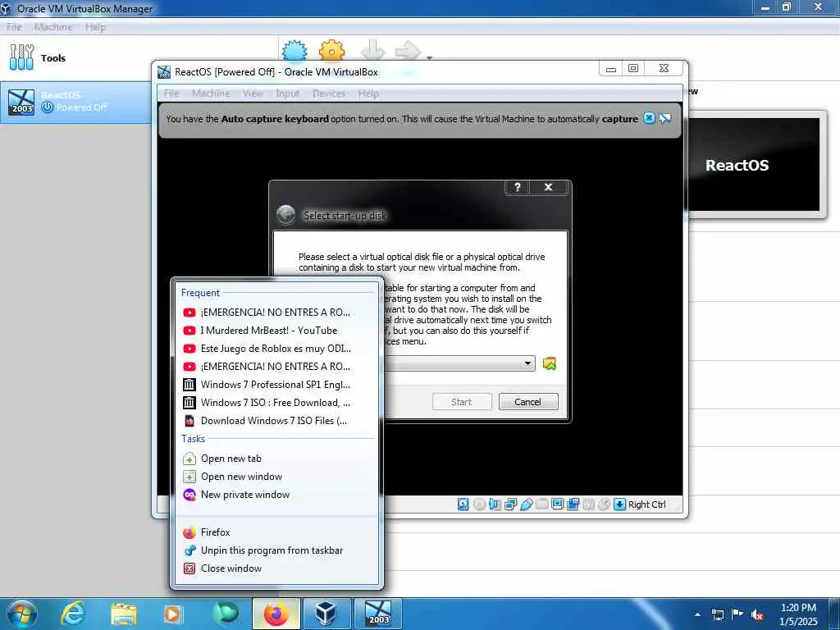840x630 pixels.
Task: Click the folder icon to choose a disk file
Action: [x=549, y=363]
